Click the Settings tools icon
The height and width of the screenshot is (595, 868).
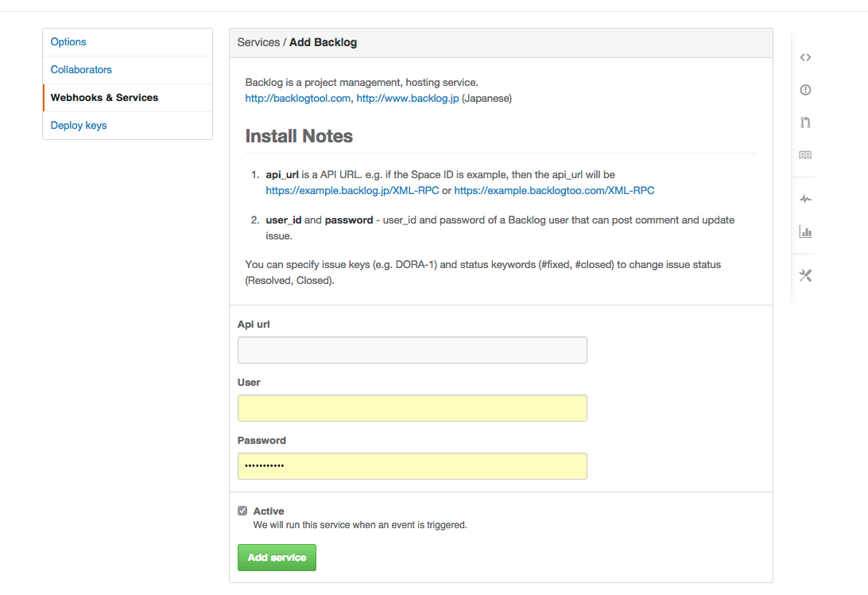point(805,275)
